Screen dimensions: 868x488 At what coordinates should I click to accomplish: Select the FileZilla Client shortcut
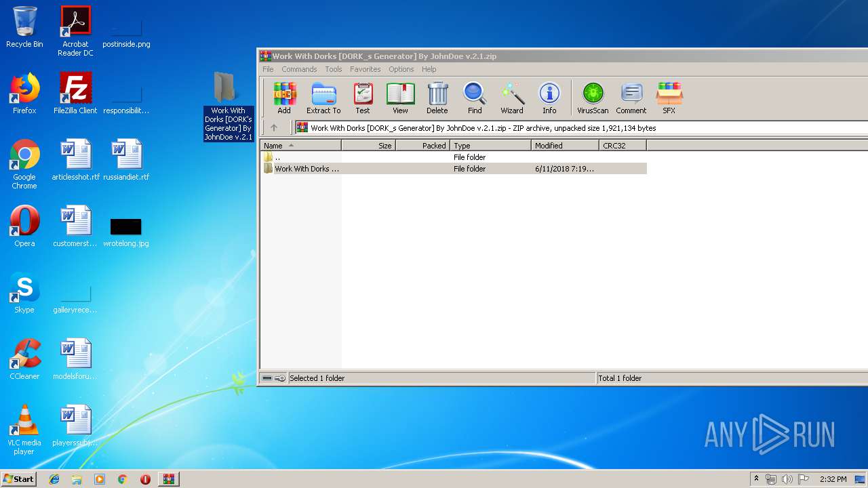tap(75, 94)
